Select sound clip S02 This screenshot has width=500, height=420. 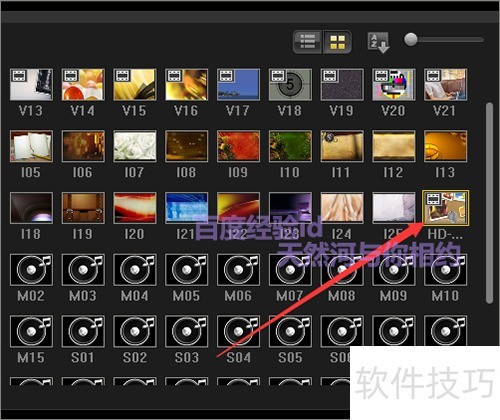(135, 331)
